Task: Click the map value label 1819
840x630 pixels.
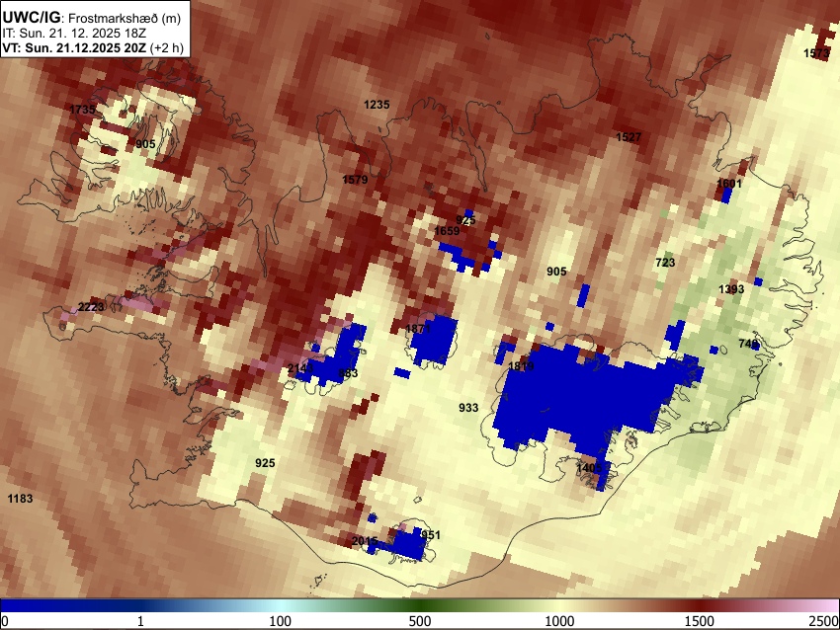Action: 521,366
